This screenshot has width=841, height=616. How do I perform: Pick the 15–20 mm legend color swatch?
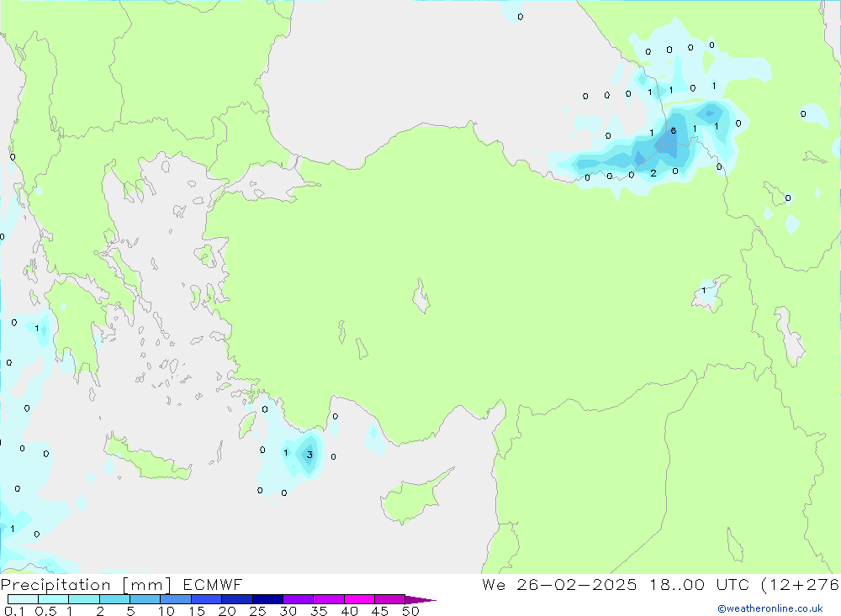(207, 599)
